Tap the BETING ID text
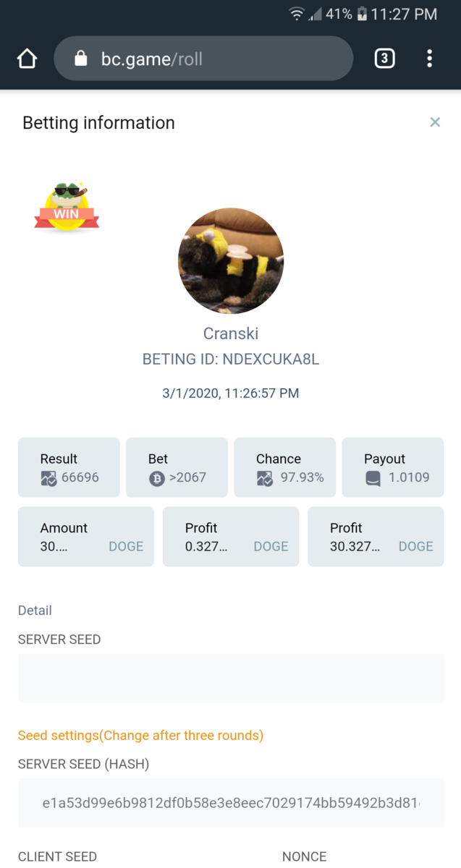Screen dimensions: 461x868 pos(231,359)
